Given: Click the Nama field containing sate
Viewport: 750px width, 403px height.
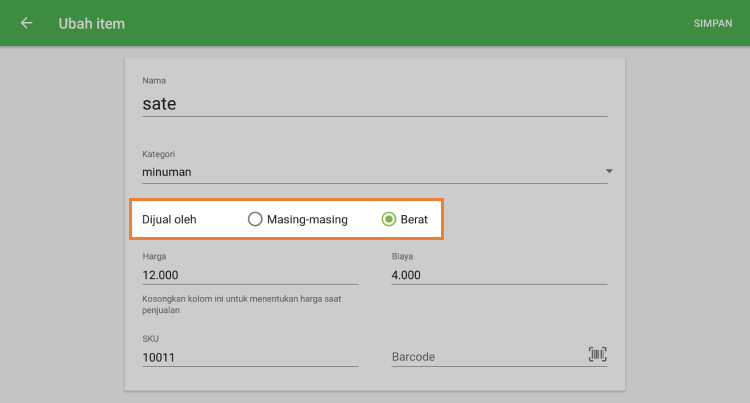Looking at the screenshot, I should (x=374, y=102).
